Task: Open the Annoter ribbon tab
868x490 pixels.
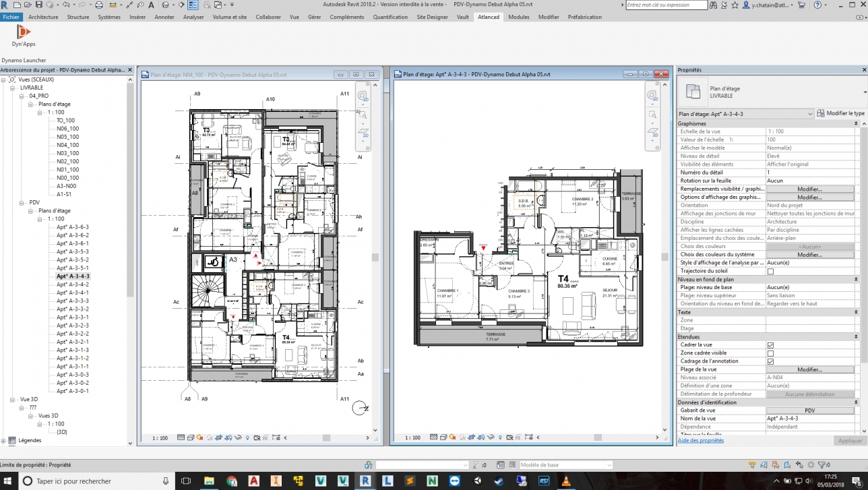Action: point(164,17)
